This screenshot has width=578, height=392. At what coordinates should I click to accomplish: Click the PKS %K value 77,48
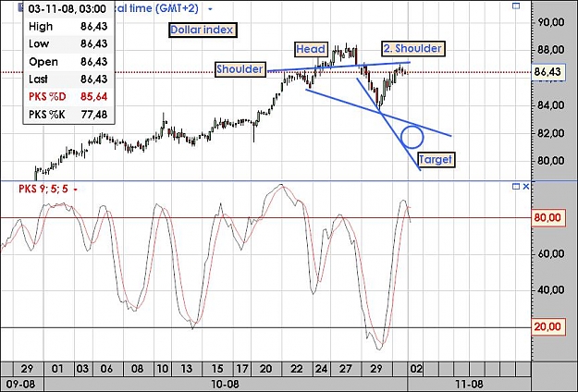[x=94, y=115]
